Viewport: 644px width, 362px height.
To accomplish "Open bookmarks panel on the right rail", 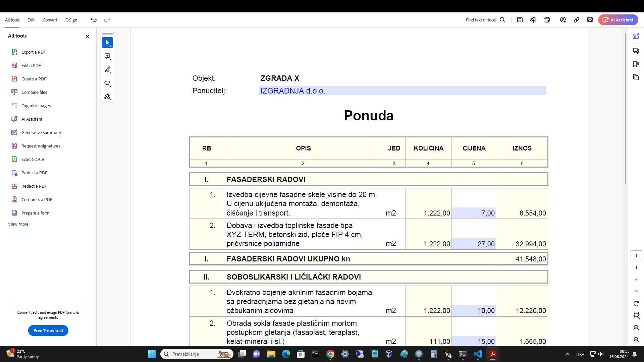I will click(636, 64).
